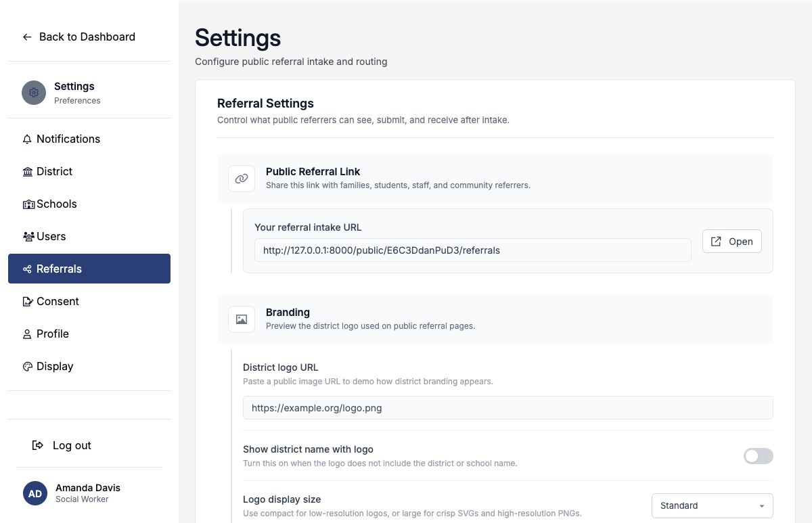Click the image icon next to Branding
This screenshot has height=523, width=812.
[x=242, y=319]
